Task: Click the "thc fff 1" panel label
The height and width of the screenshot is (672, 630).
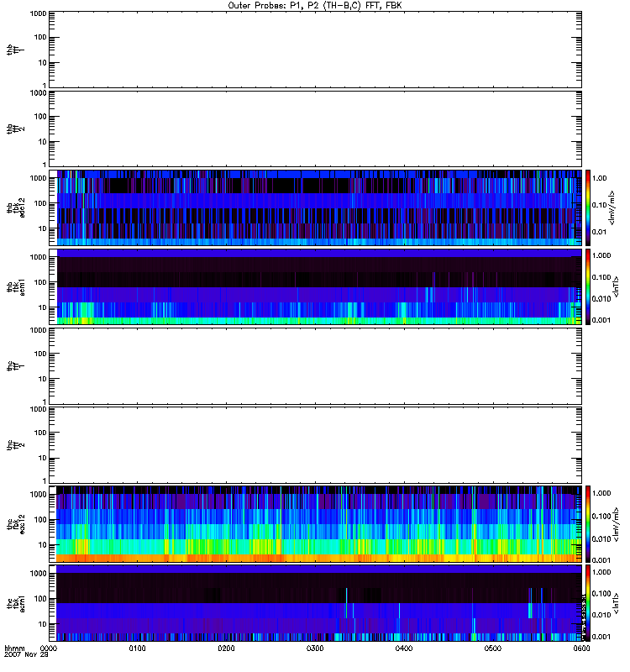Action: click(15, 366)
